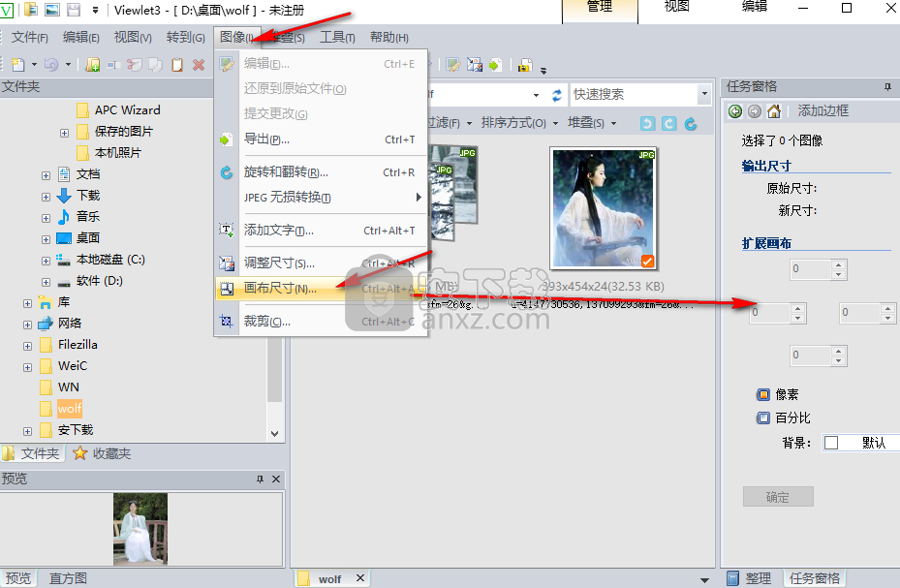Select the APC Wizard folder
Screen dimensions: 900x588
pos(128,110)
